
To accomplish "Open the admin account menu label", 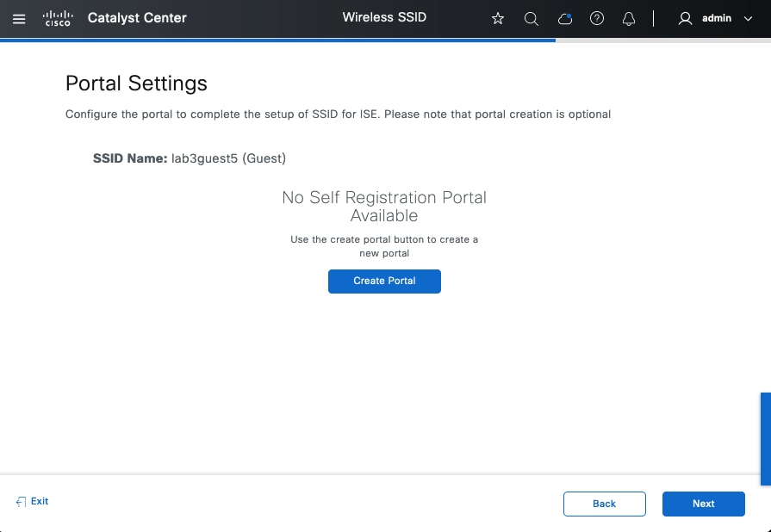I will 717,18.
